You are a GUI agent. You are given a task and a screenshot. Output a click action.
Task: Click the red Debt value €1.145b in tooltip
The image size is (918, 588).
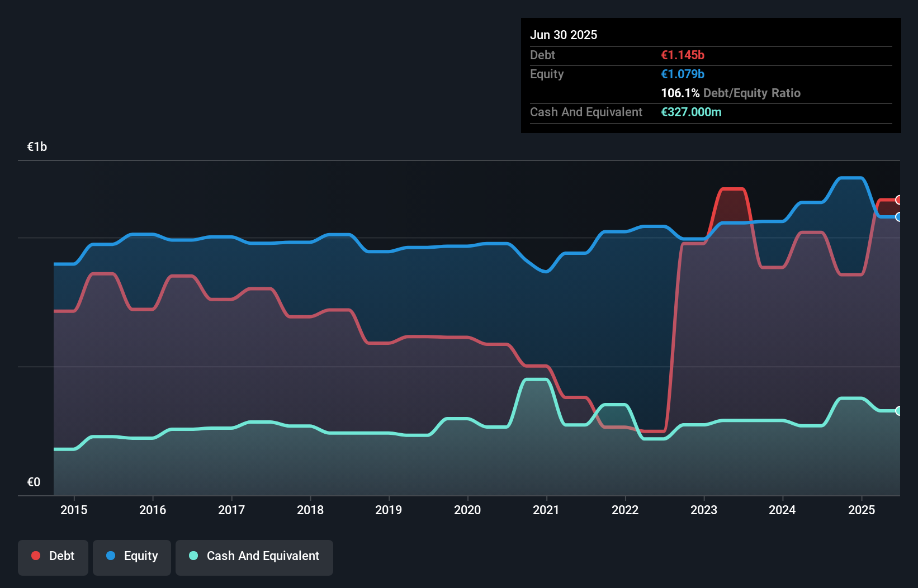(x=682, y=55)
